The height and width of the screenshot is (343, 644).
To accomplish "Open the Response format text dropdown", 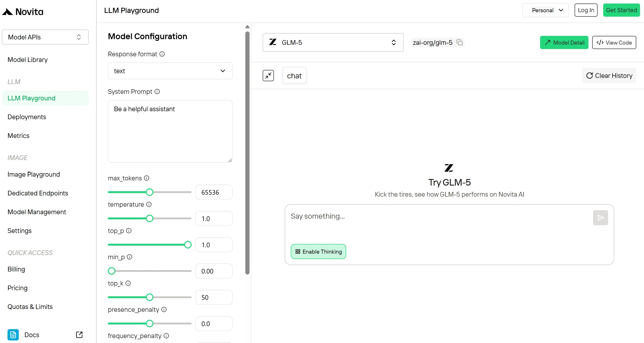I will [x=170, y=71].
